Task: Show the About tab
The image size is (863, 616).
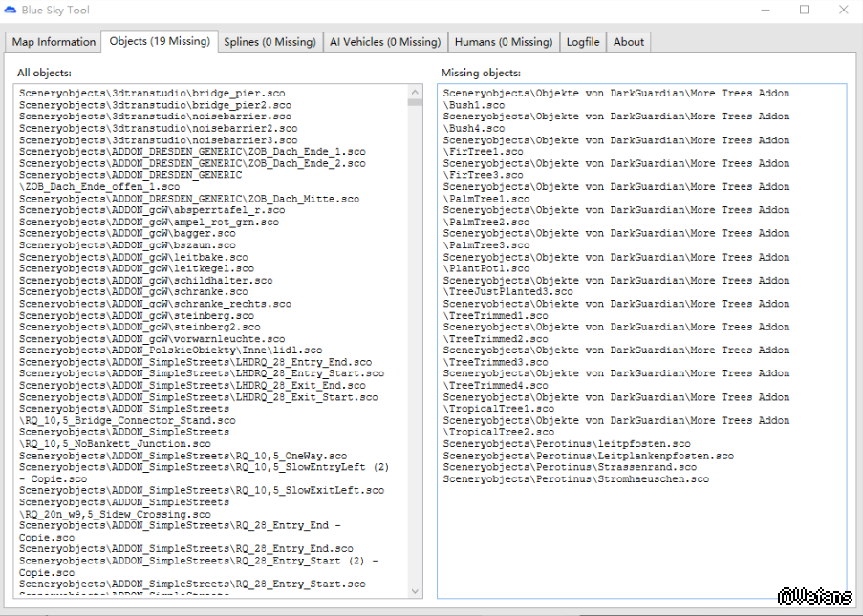Action: [x=629, y=42]
